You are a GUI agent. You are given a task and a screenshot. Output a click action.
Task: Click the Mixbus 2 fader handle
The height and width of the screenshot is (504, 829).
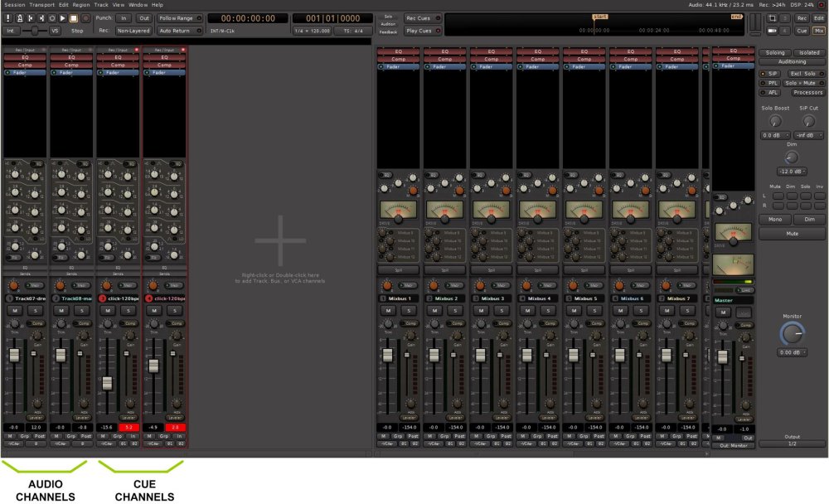(434, 355)
